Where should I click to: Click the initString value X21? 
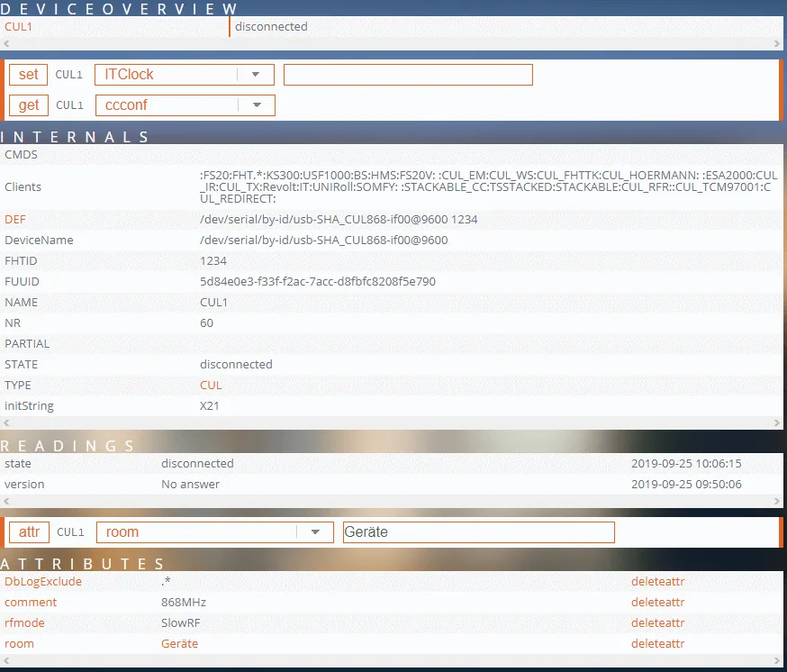click(209, 405)
